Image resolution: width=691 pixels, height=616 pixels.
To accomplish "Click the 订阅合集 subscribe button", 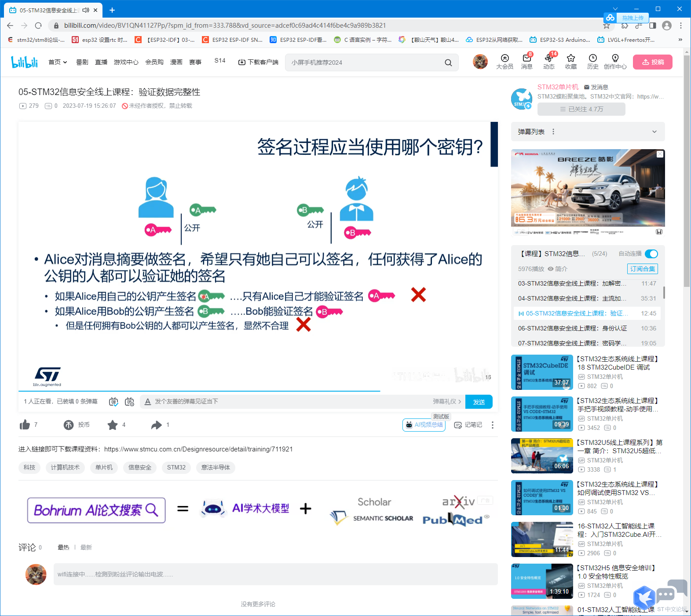I will click(x=643, y=269).
